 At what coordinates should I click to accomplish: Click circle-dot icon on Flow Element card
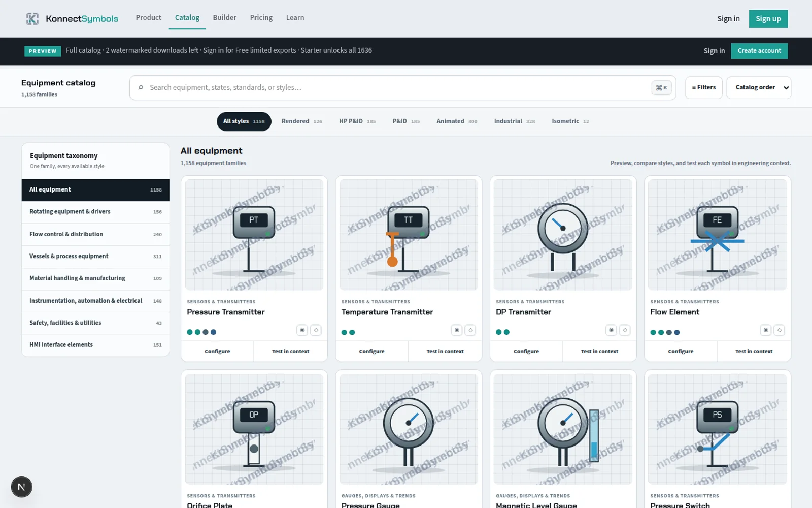[766, 330]
